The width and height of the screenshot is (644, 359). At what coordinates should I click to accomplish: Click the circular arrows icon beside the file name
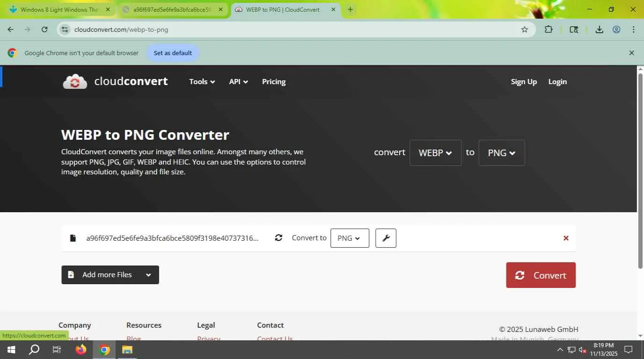click(x=278, y=237)
